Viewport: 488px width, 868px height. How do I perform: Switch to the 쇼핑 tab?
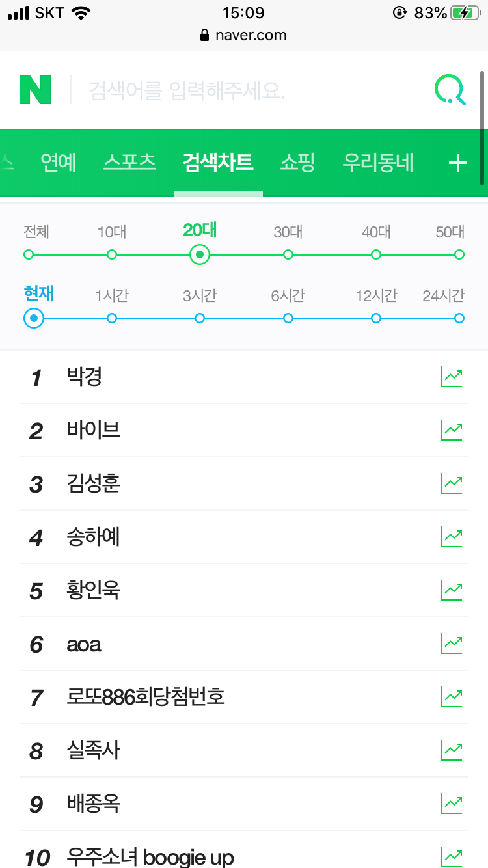click(x=297, y=163)
